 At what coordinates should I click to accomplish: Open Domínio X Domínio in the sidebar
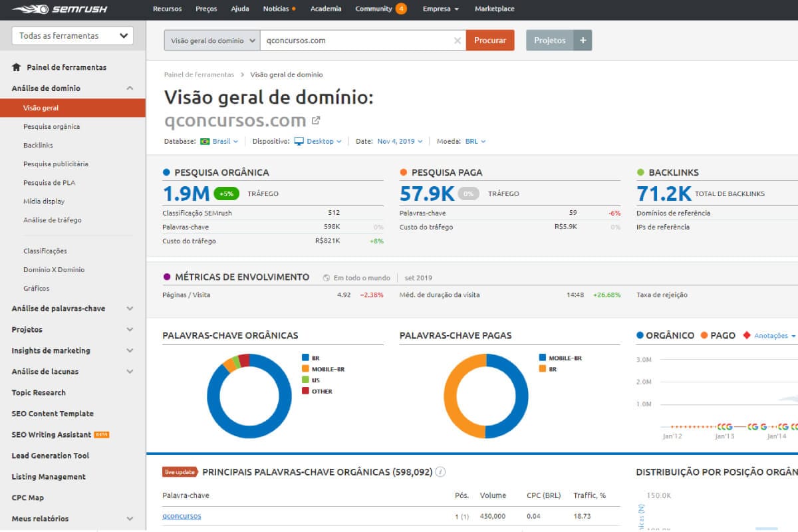coord(54,269)
